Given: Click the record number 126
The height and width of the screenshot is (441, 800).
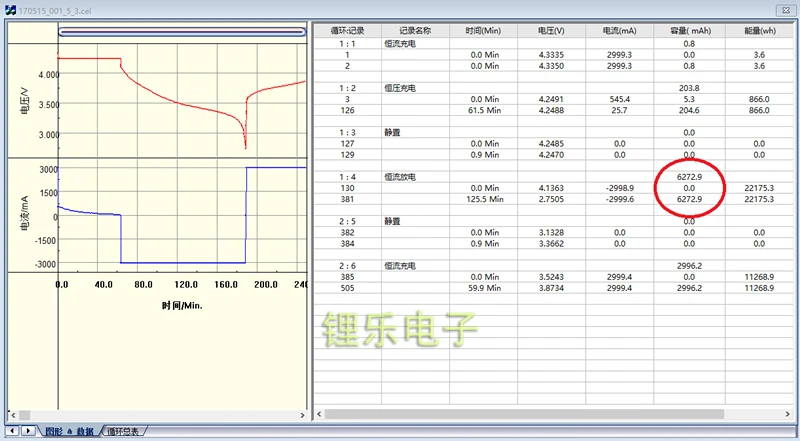Looking at the screenshot, I should tap(347, 110).
